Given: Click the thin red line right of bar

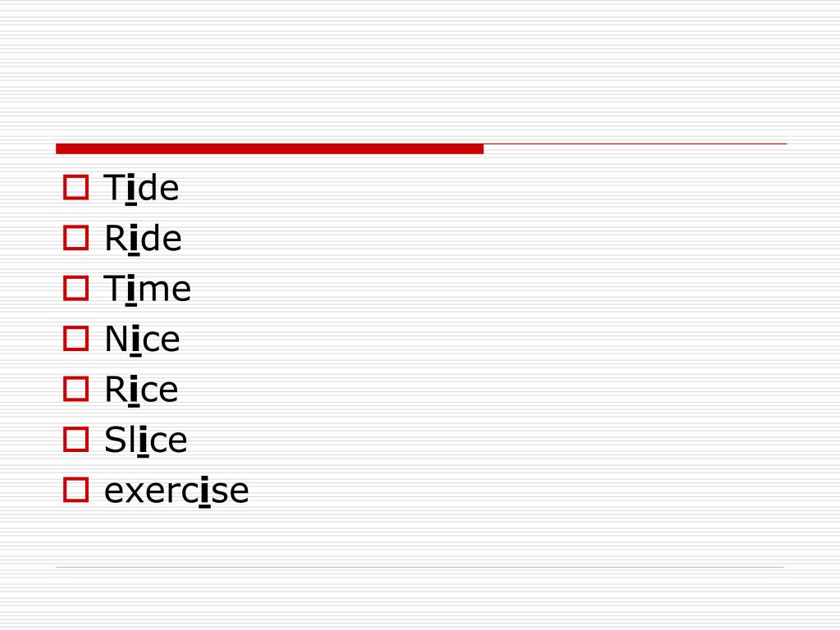Looking at the screenshot, I should pos(636,144).
